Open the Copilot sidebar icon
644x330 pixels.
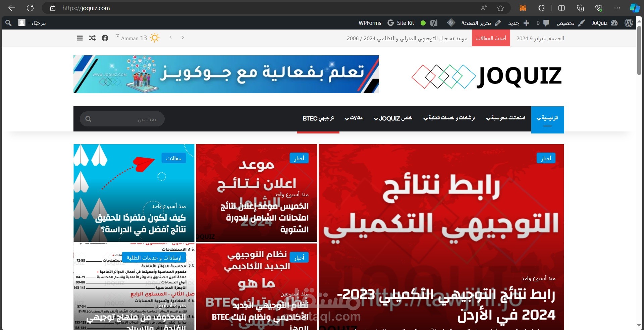point(634,8)
